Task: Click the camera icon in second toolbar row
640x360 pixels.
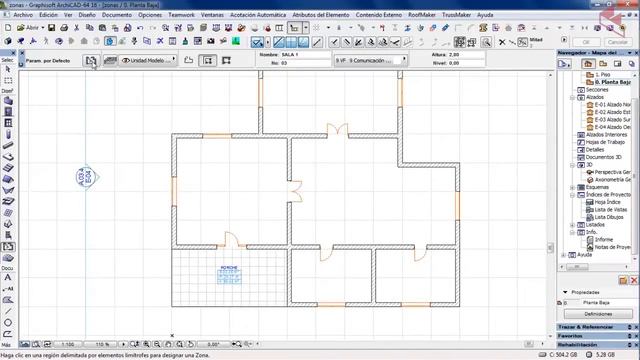Action: coord(211,41)
